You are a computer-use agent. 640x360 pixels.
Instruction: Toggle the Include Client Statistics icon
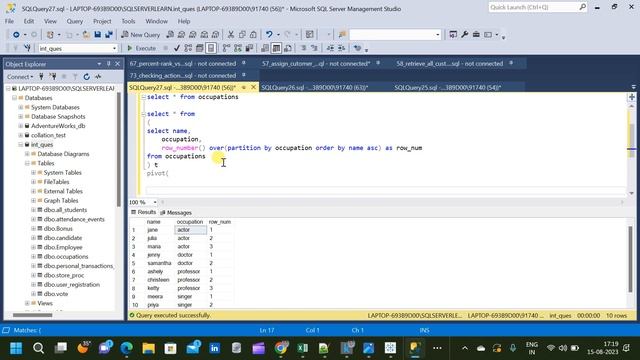pos(249,48)
